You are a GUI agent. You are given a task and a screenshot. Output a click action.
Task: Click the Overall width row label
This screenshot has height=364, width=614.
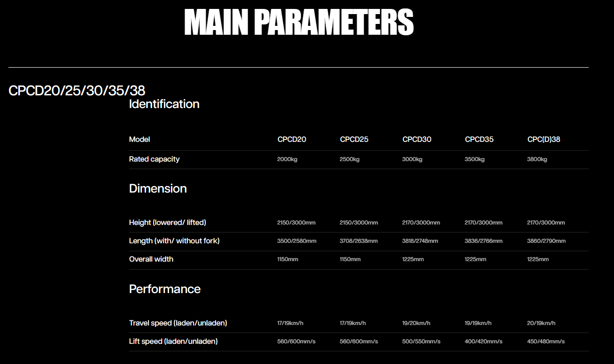(151, 259)
